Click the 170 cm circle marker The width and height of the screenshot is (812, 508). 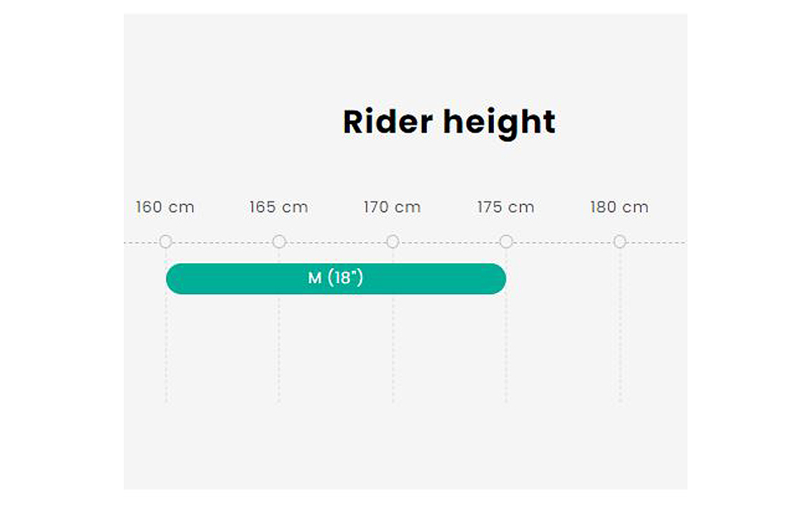point(392,241)
